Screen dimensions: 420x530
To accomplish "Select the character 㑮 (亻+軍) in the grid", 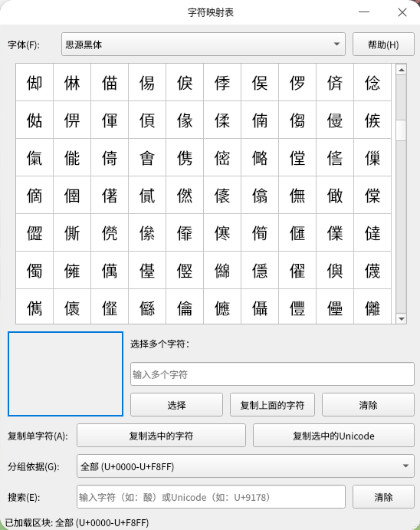I will pyautogui.click(x=110, y=120).
